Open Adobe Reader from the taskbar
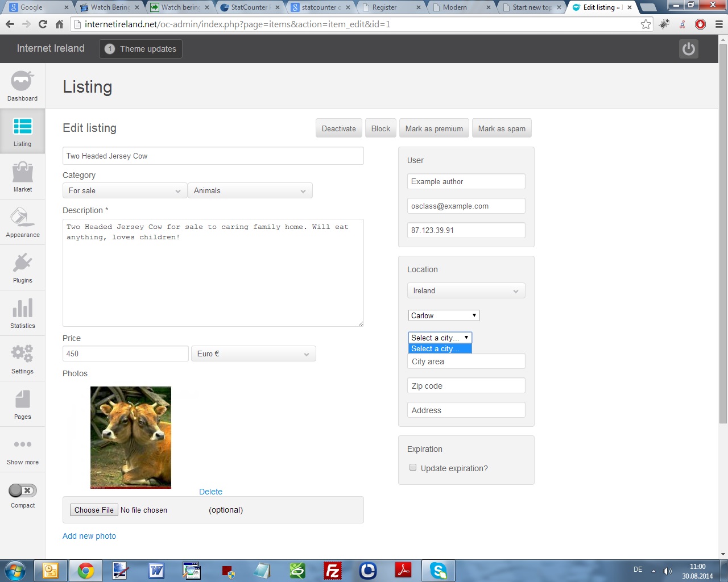728x582 pixels. click(403, 571)
